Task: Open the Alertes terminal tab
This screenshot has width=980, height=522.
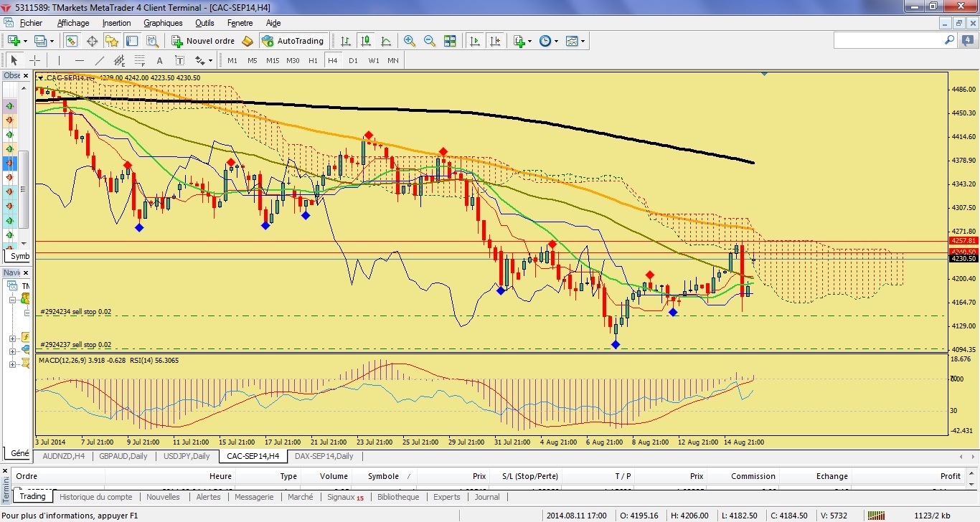Action: pyautogui.click(x=209, y=497)
